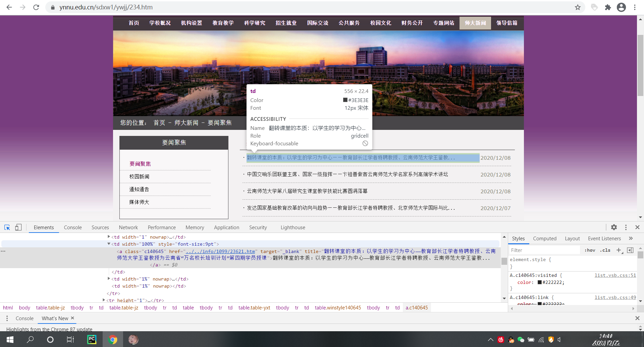Click the #222222 color swatch
Screen dimensions: 644x347
click(540, 283)
